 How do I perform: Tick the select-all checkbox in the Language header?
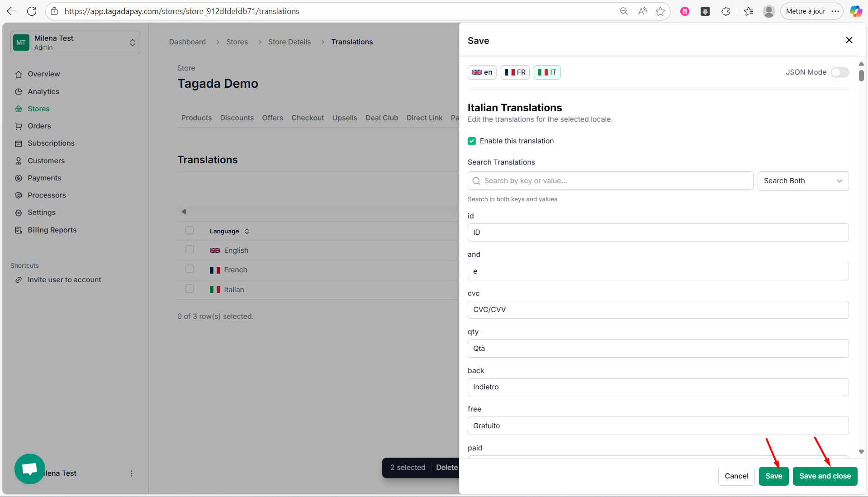tap(190, 230)
